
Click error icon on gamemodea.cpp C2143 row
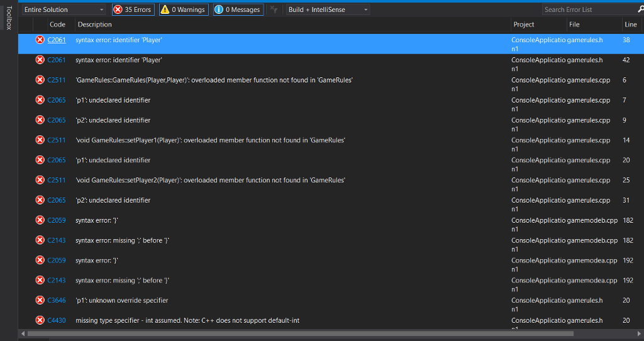(x=40, y=281)
